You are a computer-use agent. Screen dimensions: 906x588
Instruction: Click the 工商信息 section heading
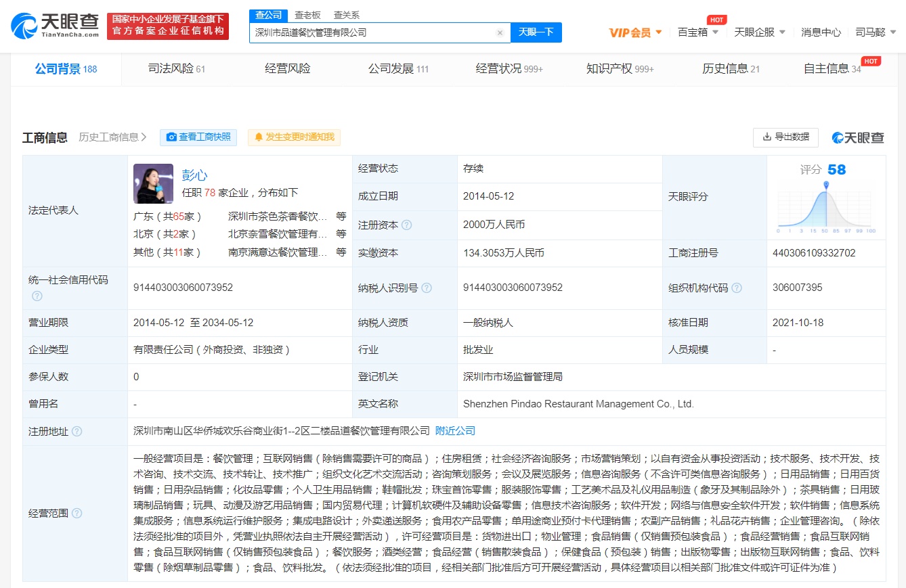point(45,137)
